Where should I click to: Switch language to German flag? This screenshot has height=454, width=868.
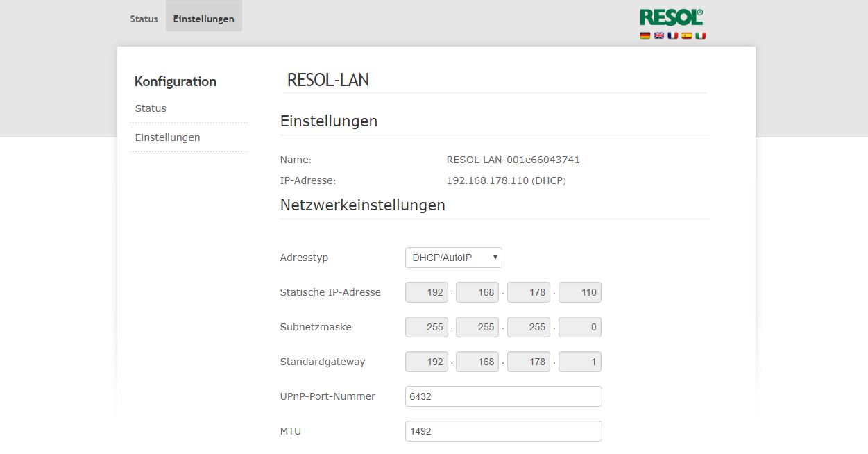coord(645,35)
